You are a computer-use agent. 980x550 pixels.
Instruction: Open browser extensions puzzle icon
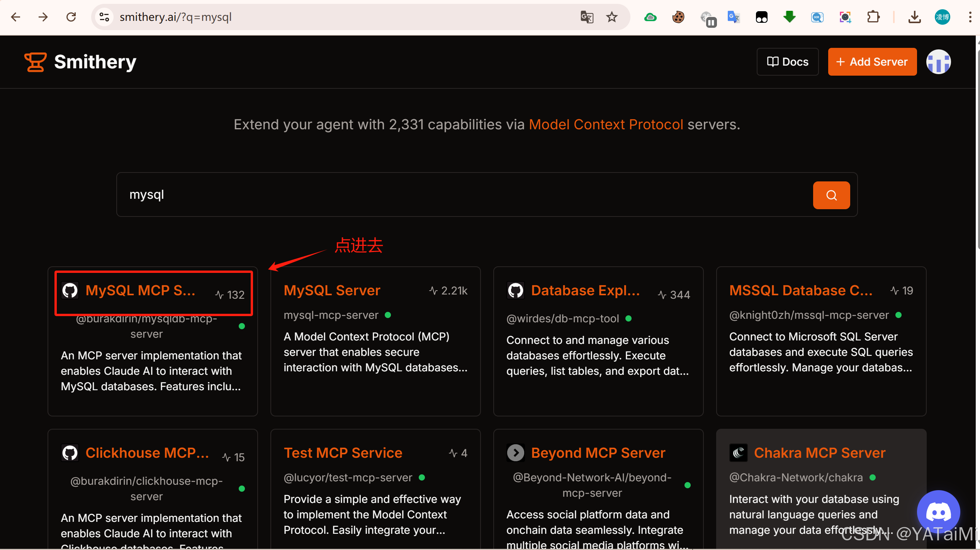(x=873, y=17)
